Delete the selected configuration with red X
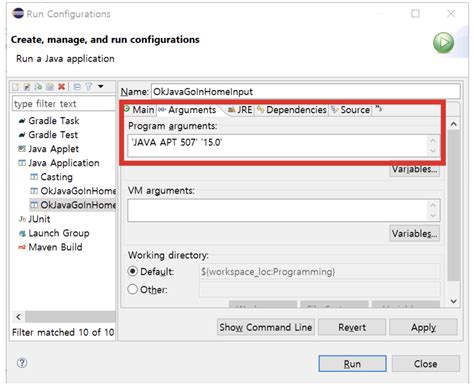 61,87
